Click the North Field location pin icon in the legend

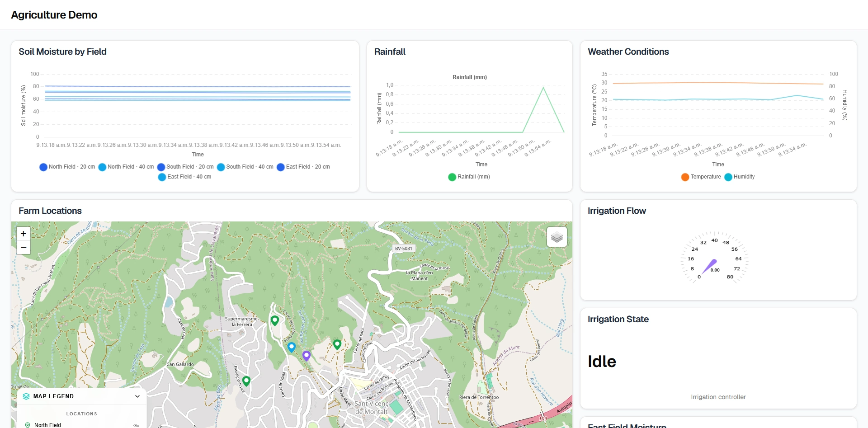28,425
